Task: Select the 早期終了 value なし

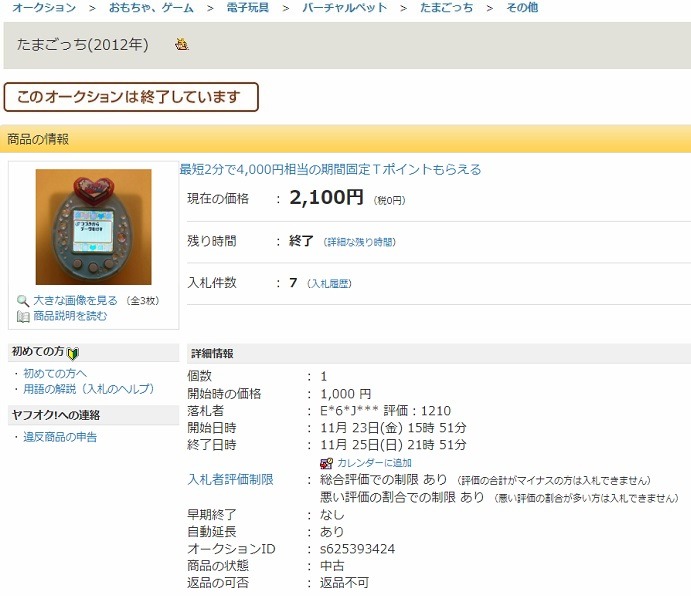Action: pos(332,515)
